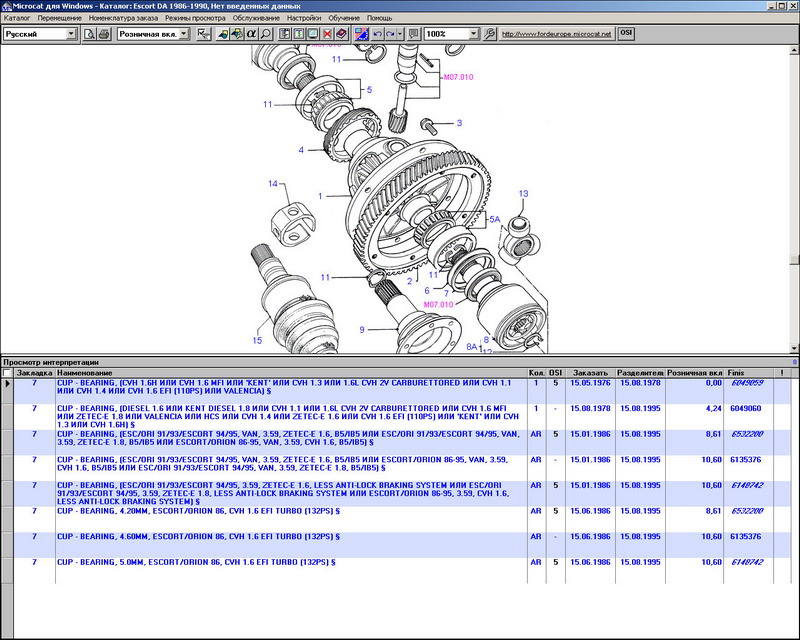Image resolution: width=800 pixels, height=640 pixels.
Task: Open the Обучение menu
Action: pyautogui.click(x=344, y=18)
